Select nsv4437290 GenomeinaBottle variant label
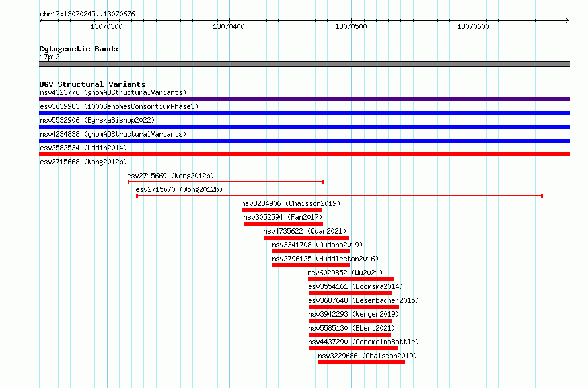588x388 pixels. [363, 342]
